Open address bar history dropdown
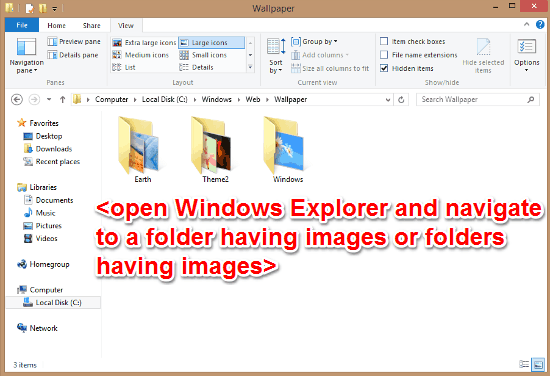The height and width of the screenshot is (376, 550). (388, 100)
